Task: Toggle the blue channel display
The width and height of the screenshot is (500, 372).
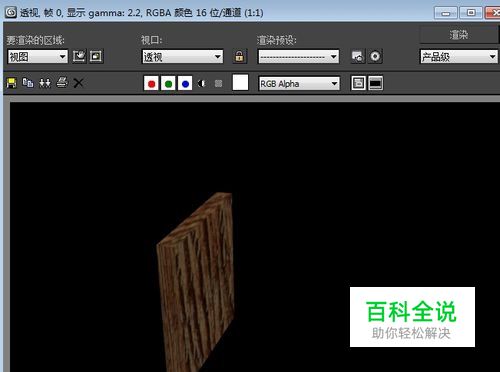Action: pos(185,83)
